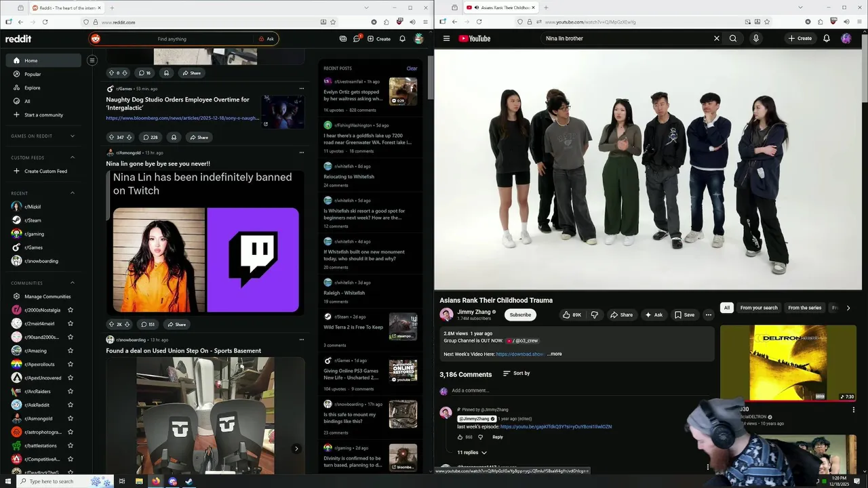The image size is (868, 488).
Task: Open Sort by for YouTube comments
Action: [516, 373]
